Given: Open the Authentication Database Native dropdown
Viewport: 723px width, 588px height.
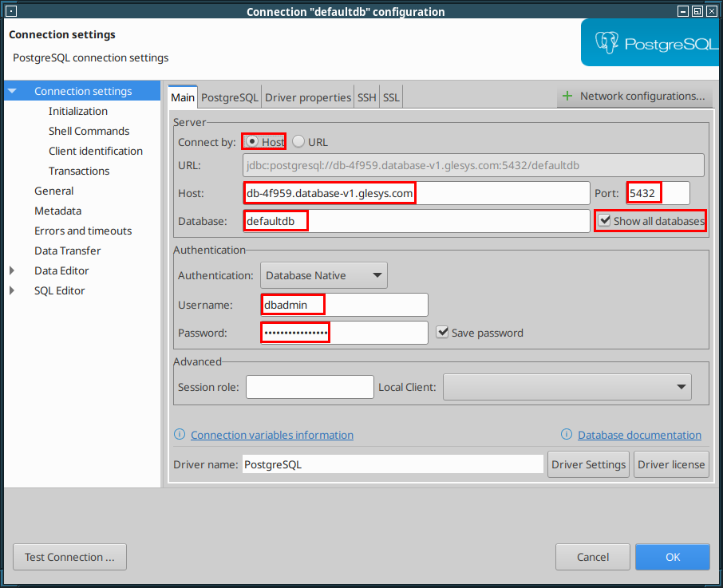Looking at the screenshot, I should coord(324,275).
